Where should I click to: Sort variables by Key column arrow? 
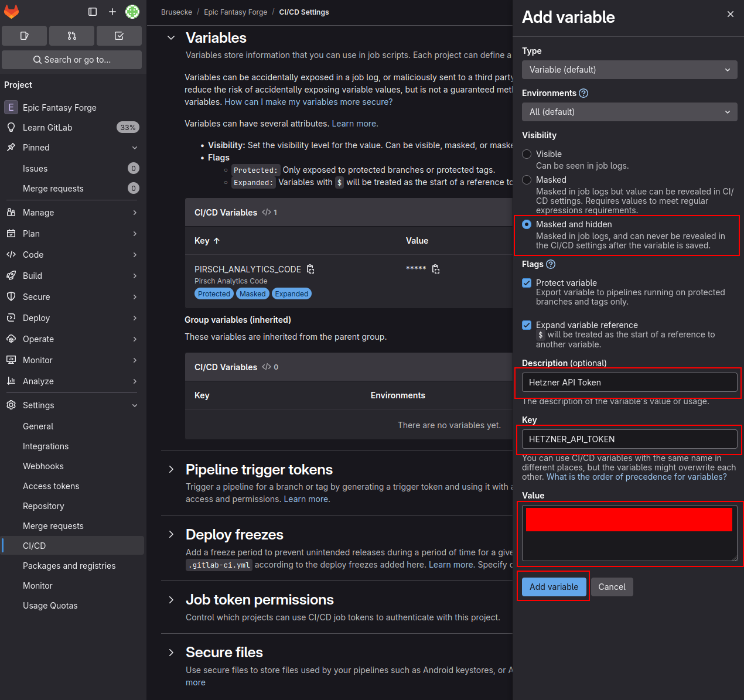(x=217, y=241)
